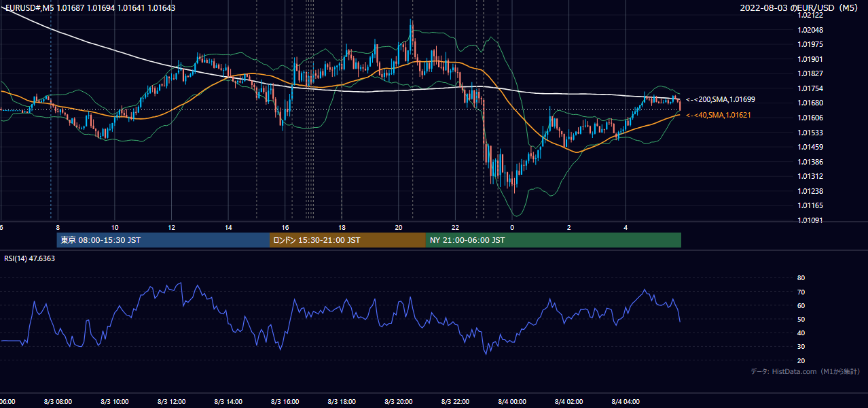This screenshot has height=408, width=868.
Task: Click the 40 SMA 1.01621 label
Action: pyautogui.click(x=719, y=115)
